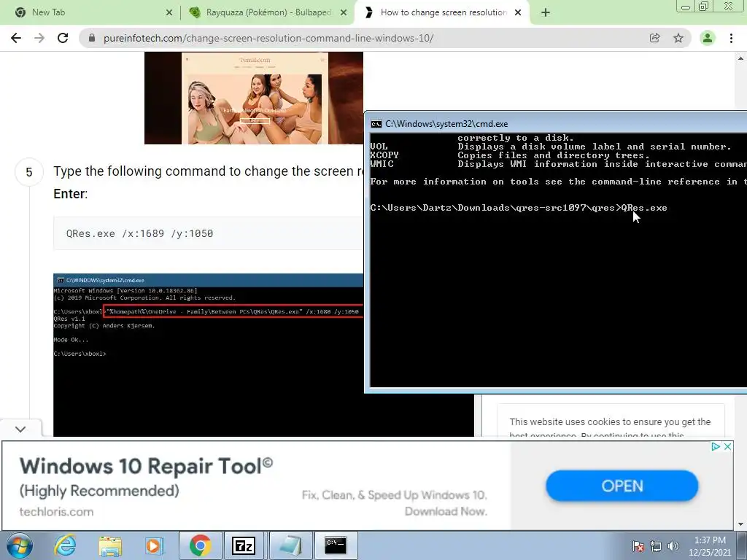This screenshot has height=560, width=747.
Task: Click the volume speaker tray icon
Action: pyautogui.click(x=673, y=546)
